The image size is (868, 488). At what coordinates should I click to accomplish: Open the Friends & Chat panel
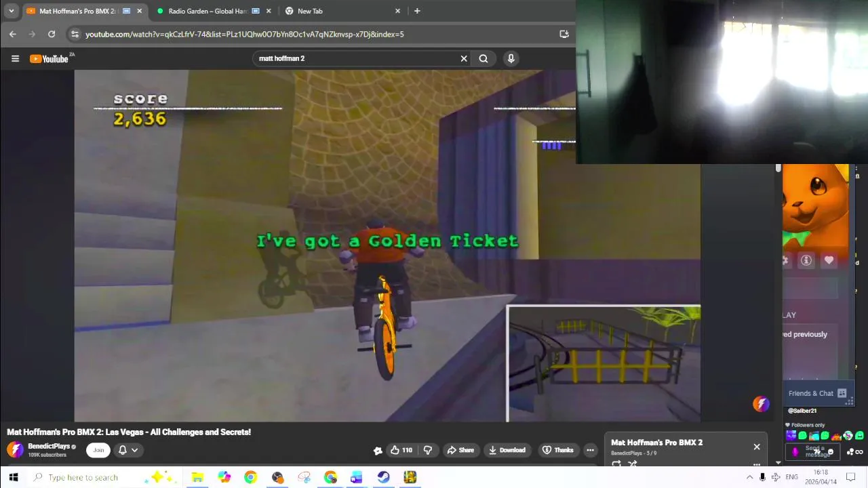(817, 393)
